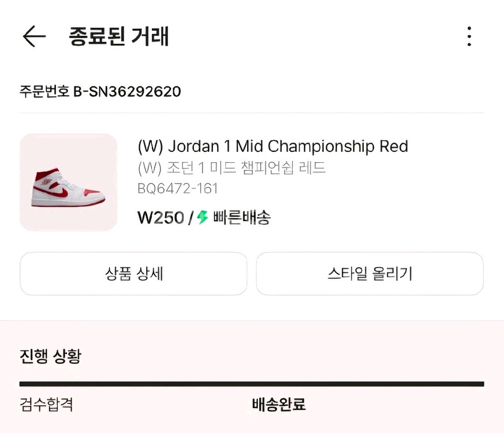Click the 주문번호 label
The width and height of the screenshot is (504, 433).
(x=44, y=91)
